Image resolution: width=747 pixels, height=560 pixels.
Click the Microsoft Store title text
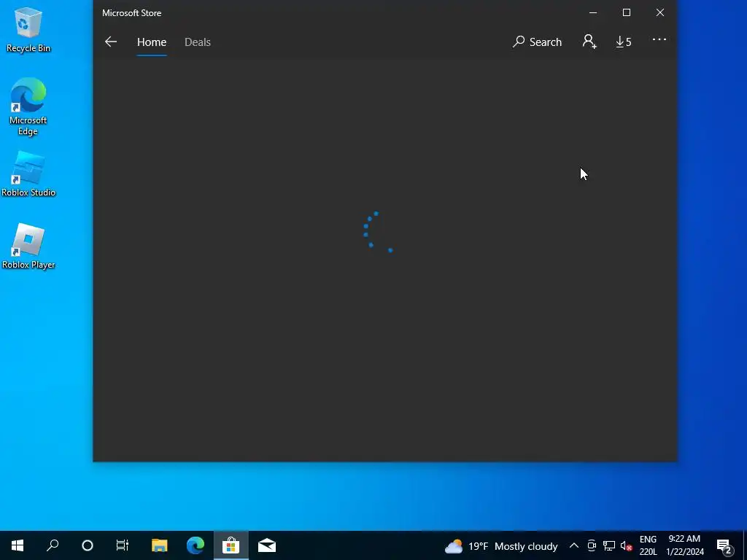(x=131, y=13)
